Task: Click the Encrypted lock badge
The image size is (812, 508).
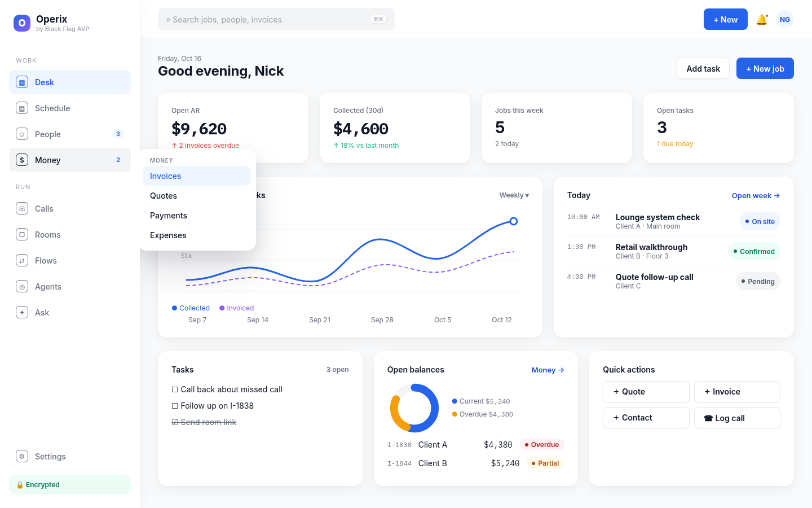Action: point(70,485)
